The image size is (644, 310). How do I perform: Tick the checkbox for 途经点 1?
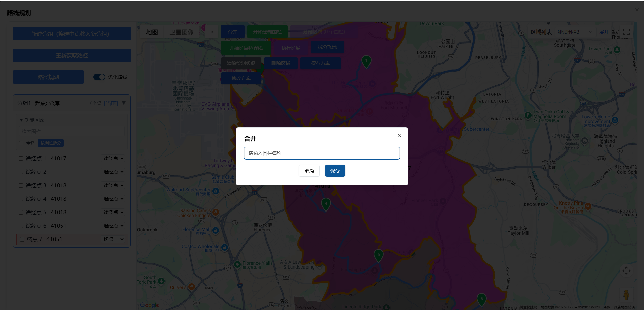21,158
